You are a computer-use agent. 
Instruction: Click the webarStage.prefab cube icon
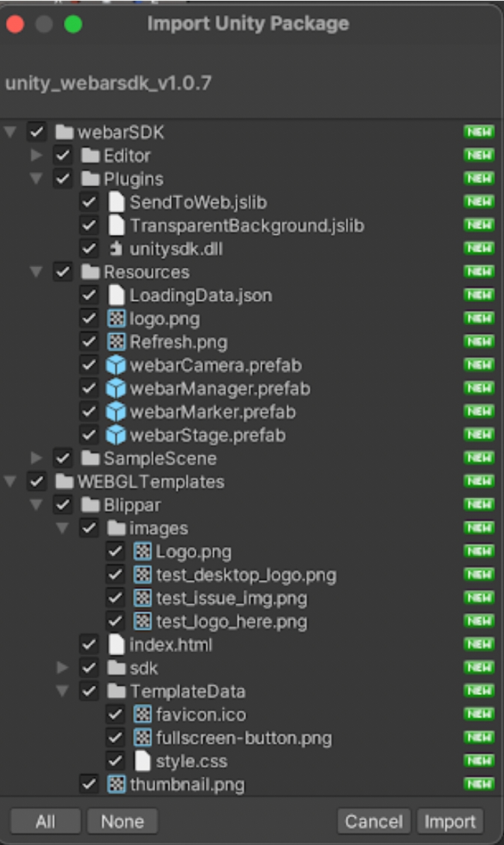click(115, 435)
